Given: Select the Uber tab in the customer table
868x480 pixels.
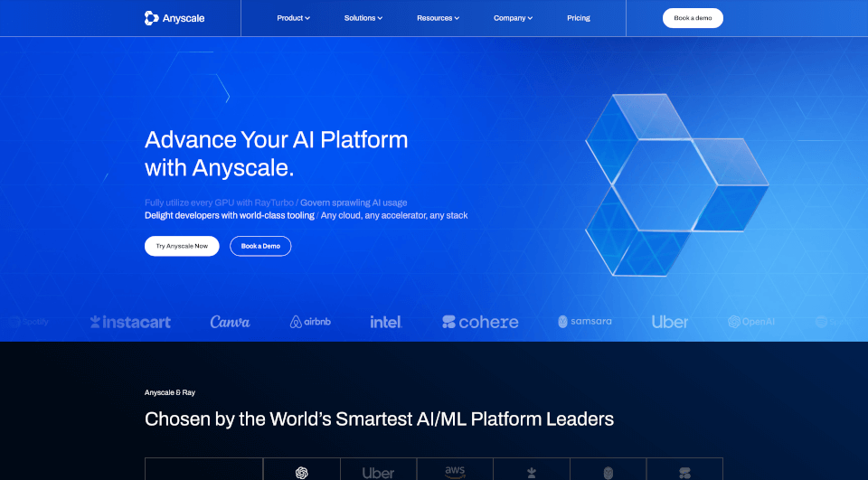Looking at the screenshot, I should pos(378,469).
